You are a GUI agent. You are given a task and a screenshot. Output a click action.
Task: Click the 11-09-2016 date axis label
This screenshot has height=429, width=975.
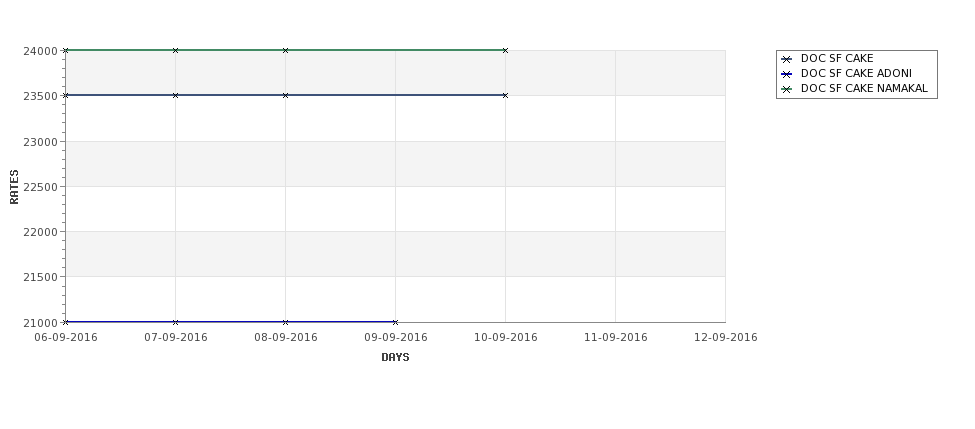616,337
